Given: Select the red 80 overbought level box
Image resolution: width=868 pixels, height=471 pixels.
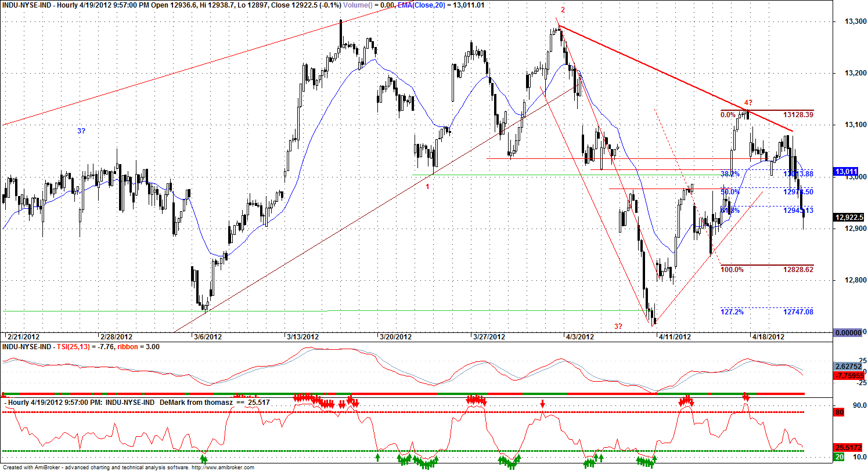Looking at the screenshot, I should pyautogui.click(x=839, y=413).
